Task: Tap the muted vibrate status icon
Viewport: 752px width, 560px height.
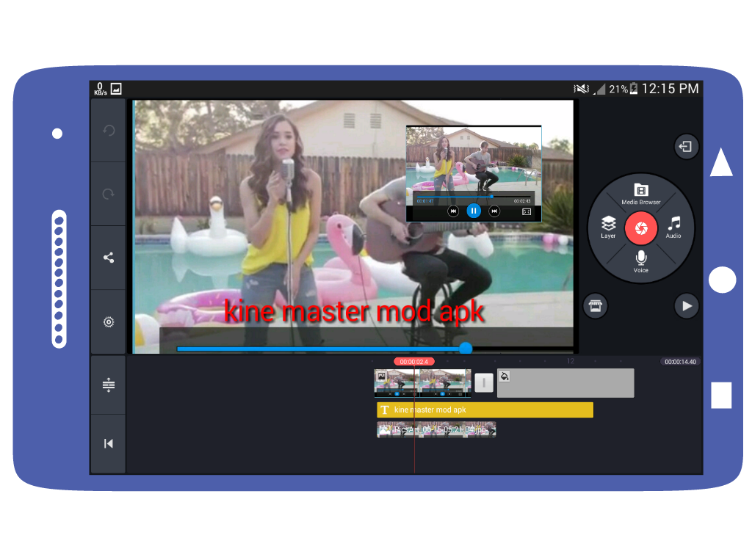Action: pyautogui.click(x=582, y=89)
